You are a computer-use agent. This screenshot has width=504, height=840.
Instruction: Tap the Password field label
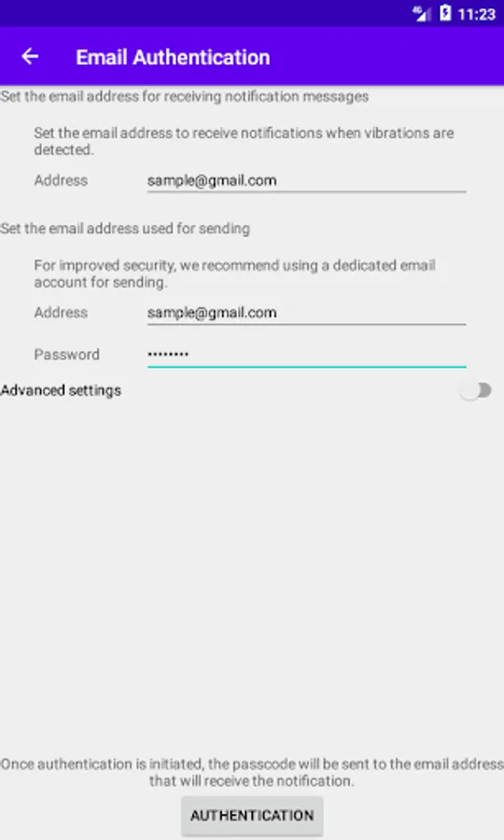click(x=67, y=355)
